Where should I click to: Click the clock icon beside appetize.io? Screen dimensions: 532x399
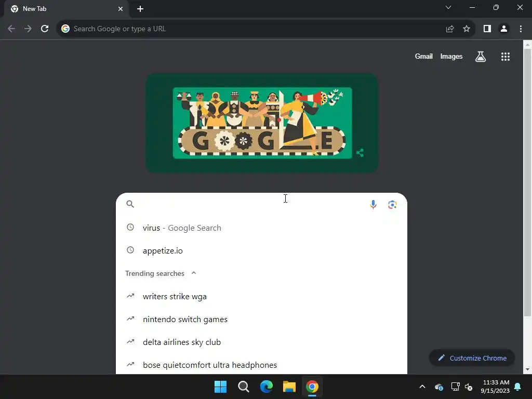tap(130, 250)
